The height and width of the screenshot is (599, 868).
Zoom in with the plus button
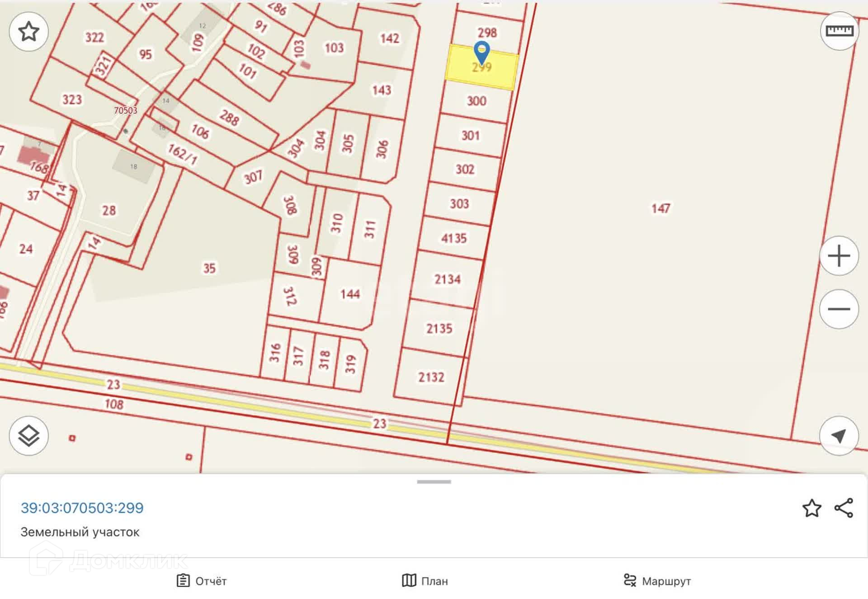pyautogui.click(x=839, y=256)
